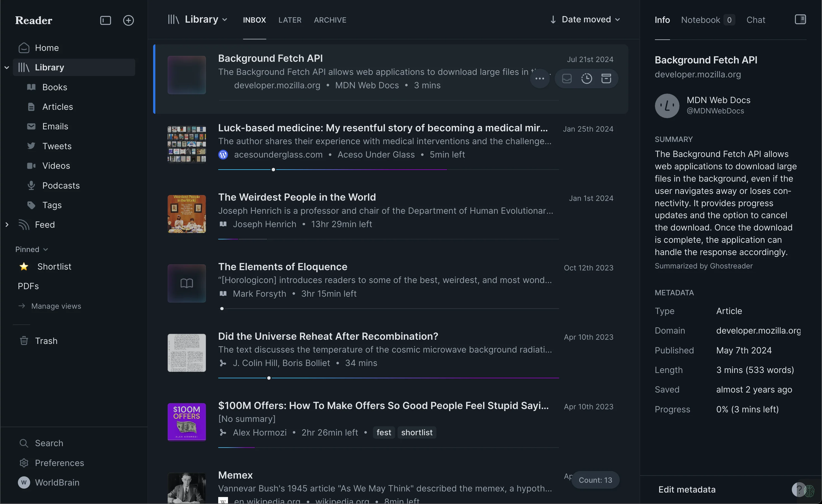Click the Count: 13 badge
Viewport: 822px width, 504px height.
pyautogui.click(x=595, y=480)
